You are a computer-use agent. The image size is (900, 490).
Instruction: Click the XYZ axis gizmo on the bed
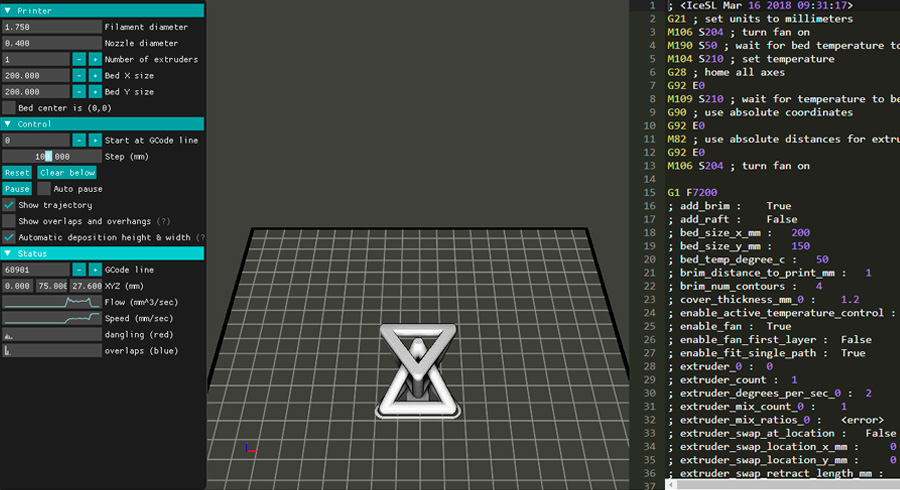251,448
